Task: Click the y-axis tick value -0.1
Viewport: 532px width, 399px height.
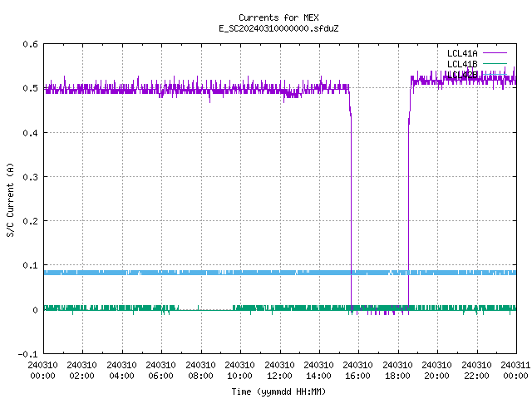Action: pos(27,354)
